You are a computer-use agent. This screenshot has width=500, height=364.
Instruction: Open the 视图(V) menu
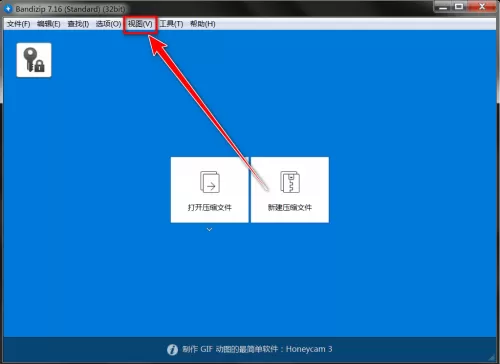click(x=140, y=24)
